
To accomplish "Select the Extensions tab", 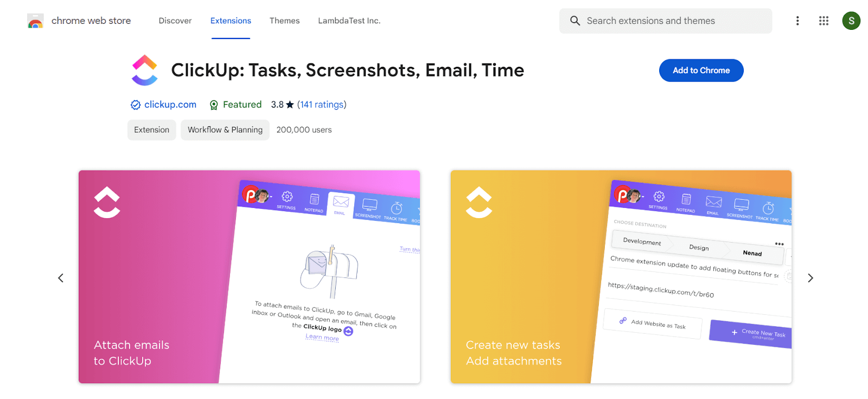I will 231,21.
